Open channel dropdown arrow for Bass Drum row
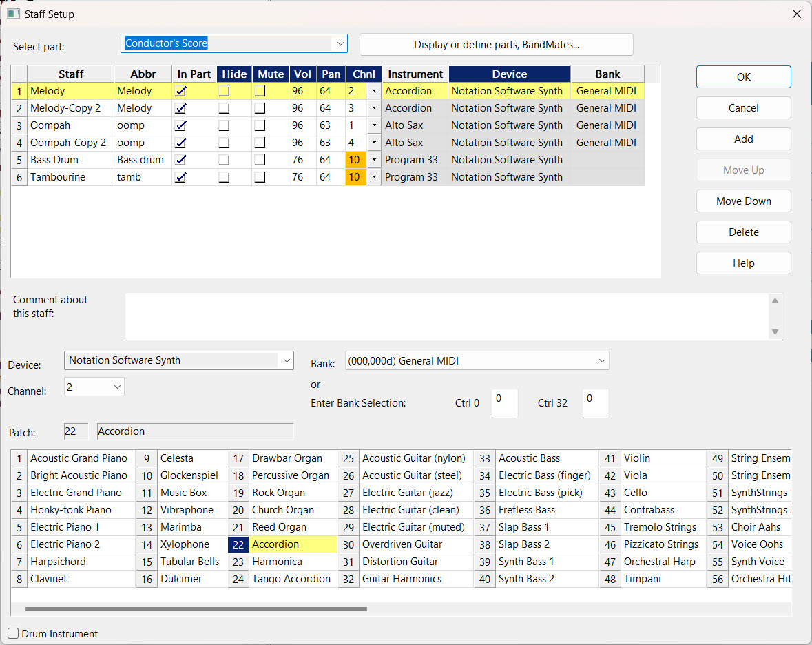 pos(374,160)
